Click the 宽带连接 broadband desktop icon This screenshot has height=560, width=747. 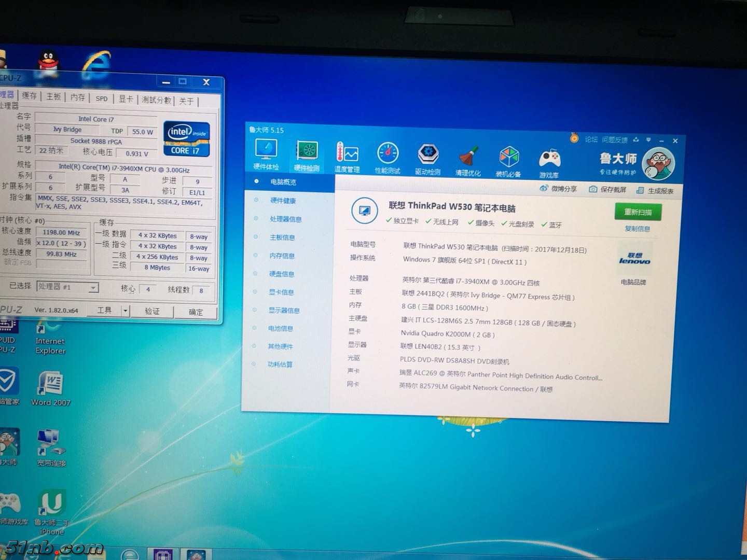point(51,448)
